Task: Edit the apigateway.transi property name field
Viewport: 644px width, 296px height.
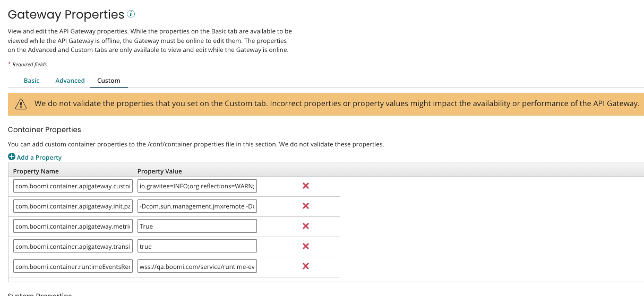Action: click(x=73, y=247)
